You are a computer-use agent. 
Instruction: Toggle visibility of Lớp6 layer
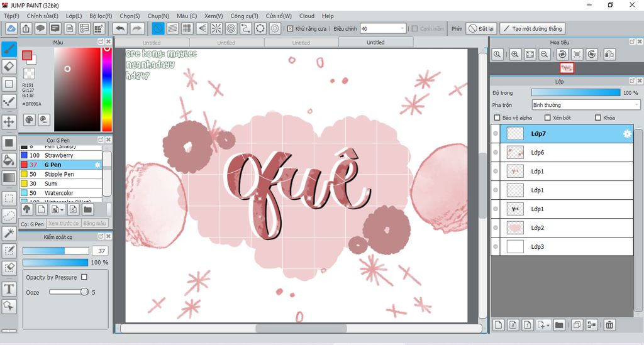point(496,153)
